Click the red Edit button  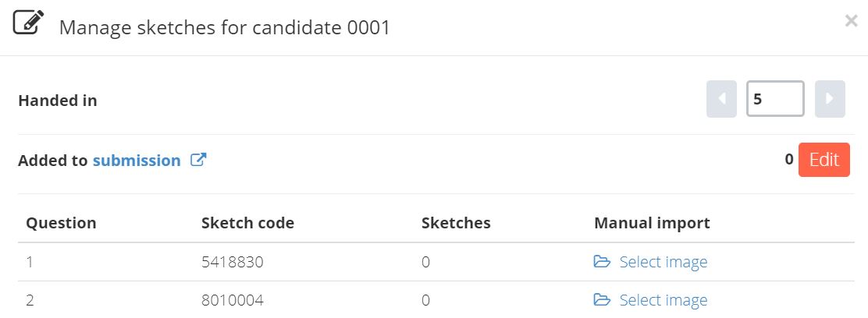(x=824, y=160)
